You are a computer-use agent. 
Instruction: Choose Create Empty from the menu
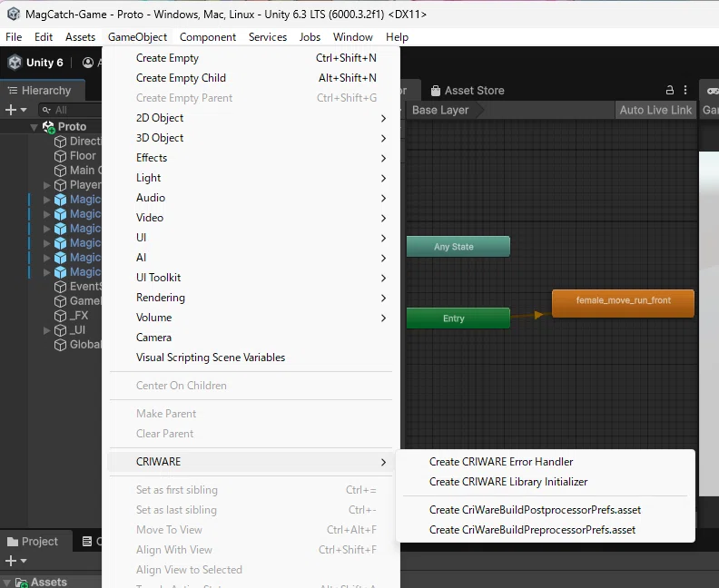point(251,58)
